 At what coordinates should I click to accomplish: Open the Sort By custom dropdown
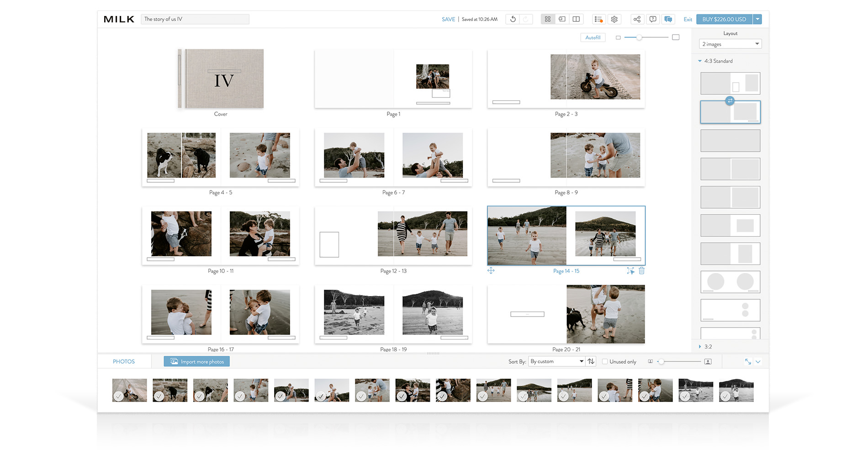coord(557,361)
